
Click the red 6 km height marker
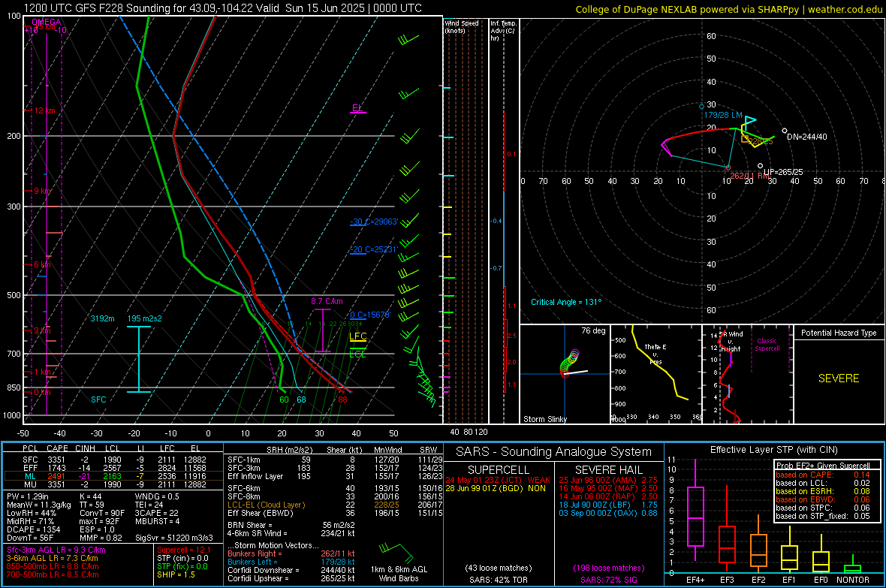(42, 264)
